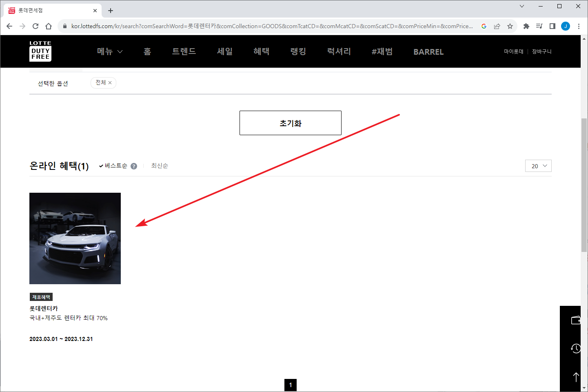Click the scrollbar down arrow
The image size is (588, 392).
click(584, 388)
